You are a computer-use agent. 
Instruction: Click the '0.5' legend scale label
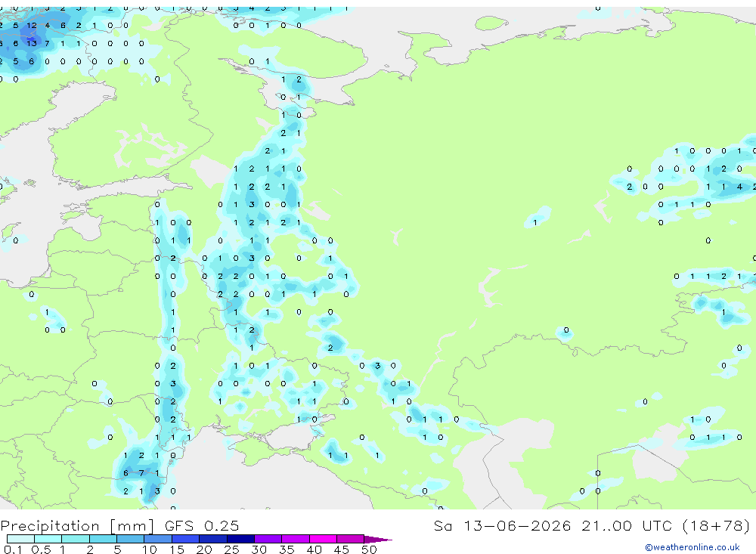pos(41,549)
